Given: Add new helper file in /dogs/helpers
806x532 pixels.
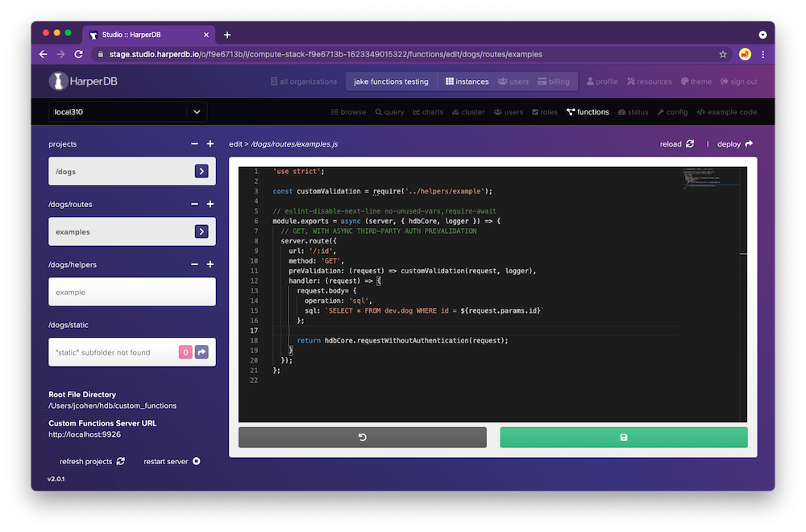Looking at the screenshot, I should 210,264.
